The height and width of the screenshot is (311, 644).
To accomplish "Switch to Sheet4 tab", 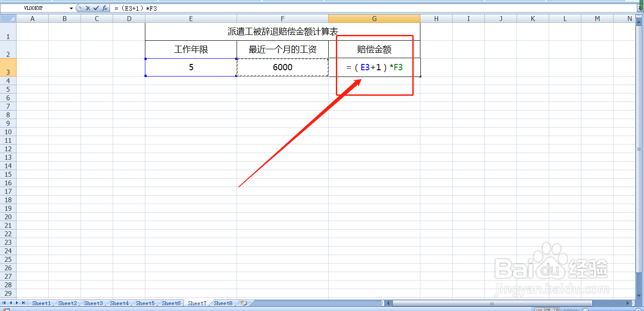I will [x=119, y=303].
